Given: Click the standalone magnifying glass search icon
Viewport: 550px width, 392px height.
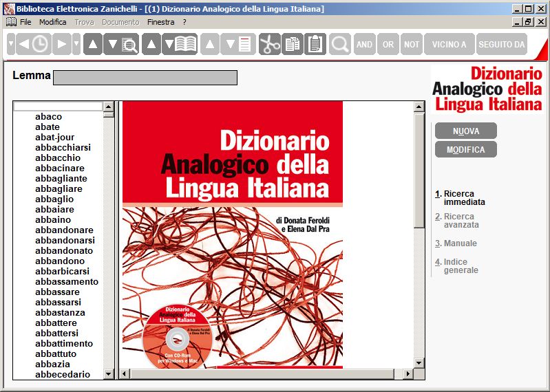Looking at the screenshot, I should click(x=340, y=45).
